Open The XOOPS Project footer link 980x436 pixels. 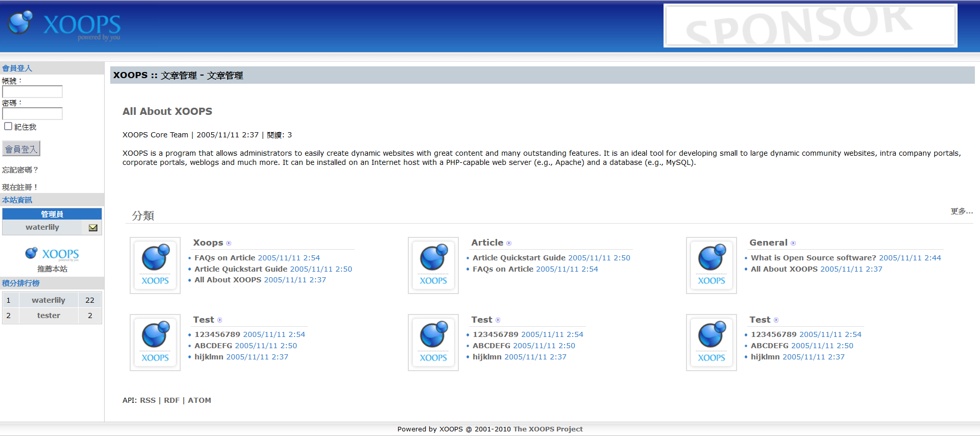pos(548,429)
